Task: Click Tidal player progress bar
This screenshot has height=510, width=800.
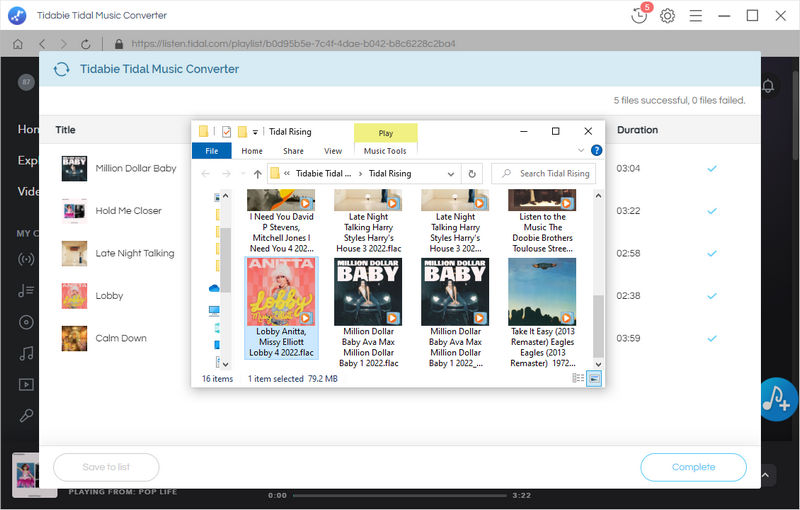Action: pos(399,495)
